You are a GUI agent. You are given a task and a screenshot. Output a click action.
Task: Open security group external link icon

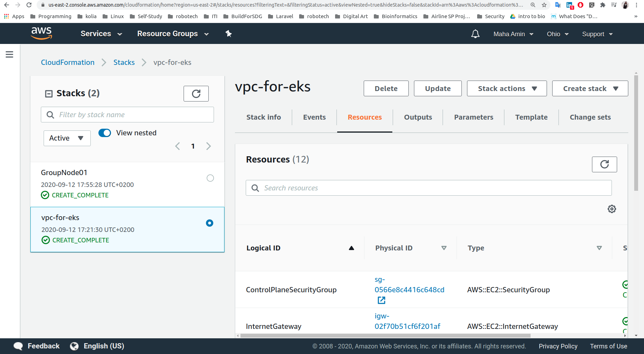pyautogui.click(x=381, y=300)
